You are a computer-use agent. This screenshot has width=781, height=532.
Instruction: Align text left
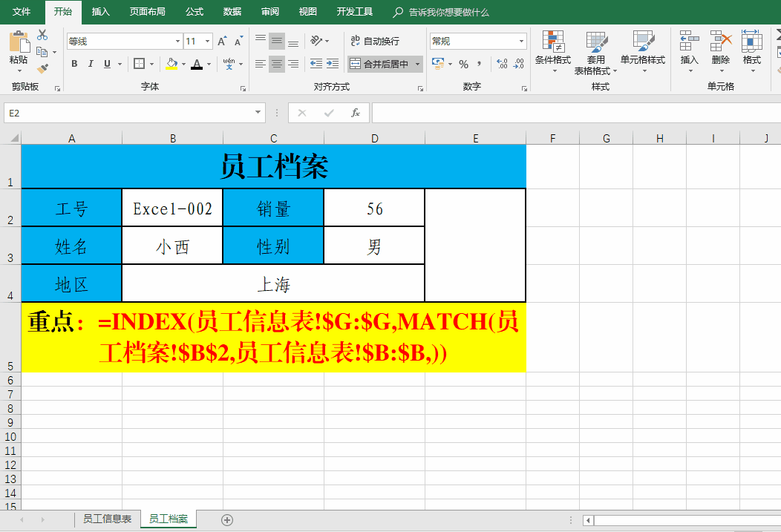coord(260,64)
